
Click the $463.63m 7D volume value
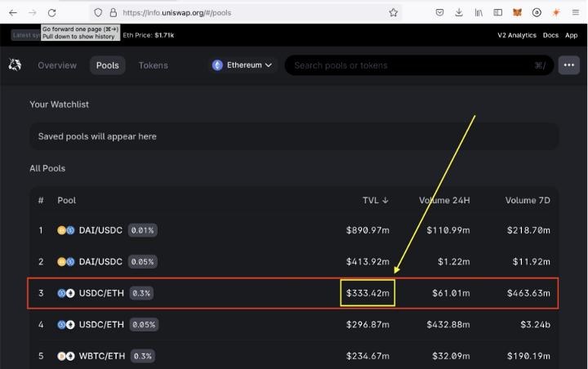click(x=528, y=293)
